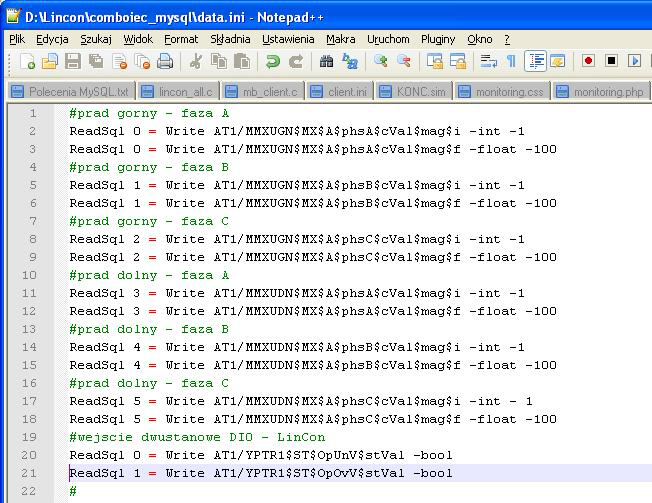The height and width of the screenshot is (503, 652).
Task: Open the Replace icon
Action: (x=350, y=62)
